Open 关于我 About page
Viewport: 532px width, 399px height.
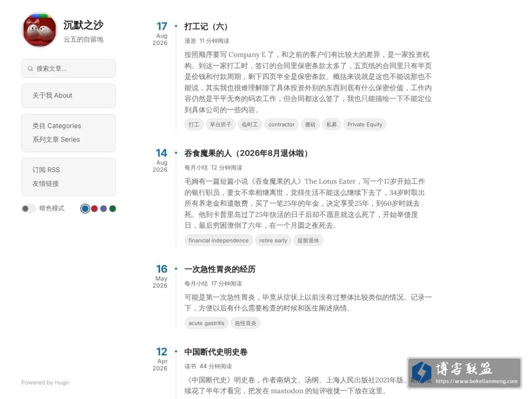[x=52, y=95]
